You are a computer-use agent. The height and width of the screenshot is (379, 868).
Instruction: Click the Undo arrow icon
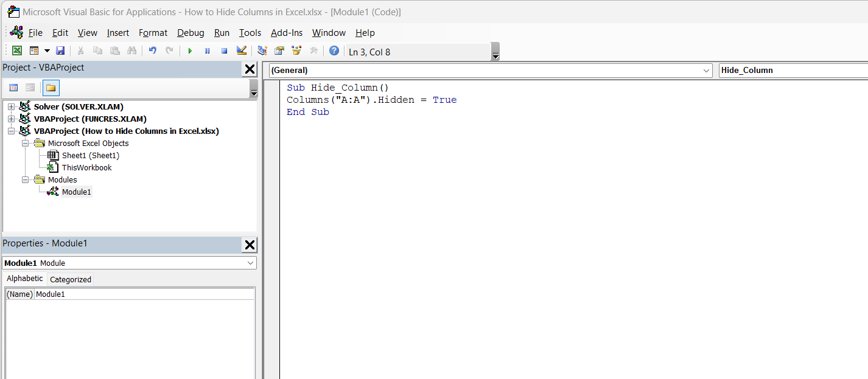[153, 51]
